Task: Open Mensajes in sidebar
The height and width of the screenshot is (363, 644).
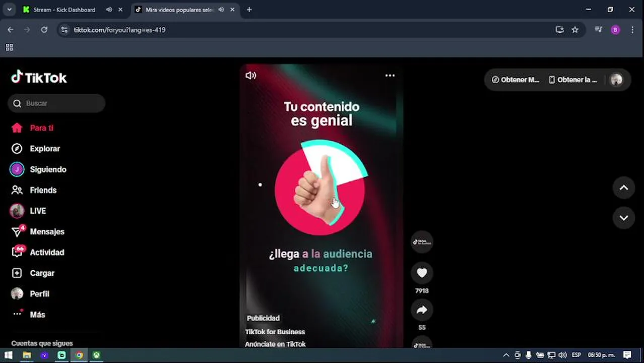Action: pos(37,231)
